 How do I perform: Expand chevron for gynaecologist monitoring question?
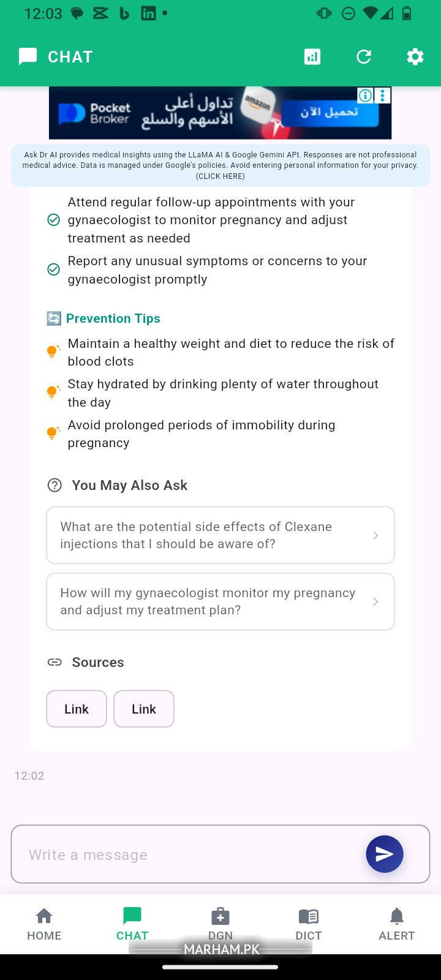(x=375, y=601)
